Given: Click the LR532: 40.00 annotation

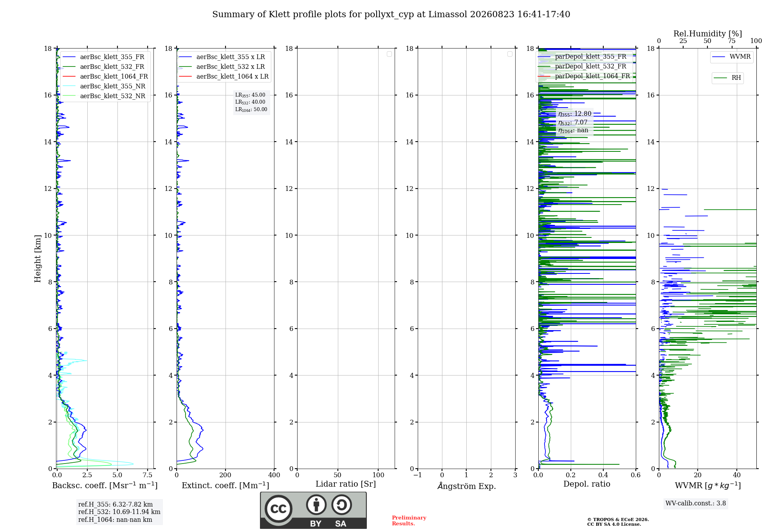Looking at the screenshot, I should click(250, 102).
